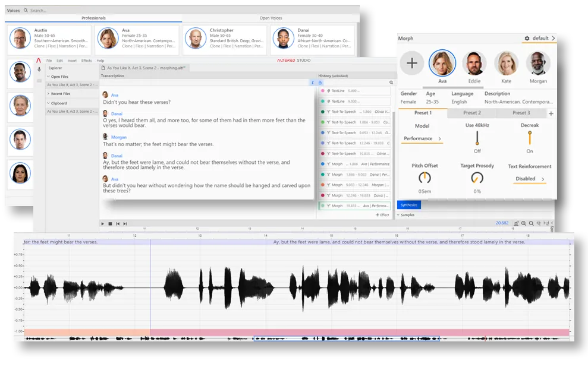The height and width of the screenshot is (367, 588).
Task: Click the microphone record icon in the sidebar
Action: [39, 69]
